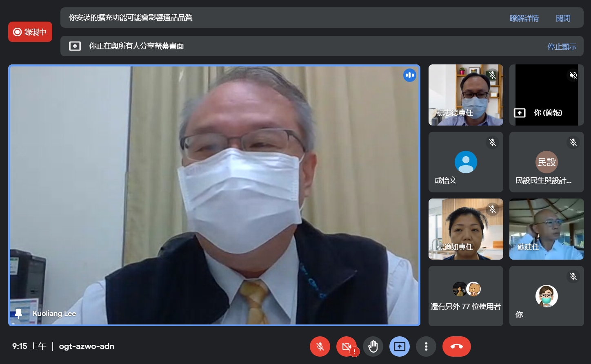Click the 錄製中 recording indicator
Screen dimensions: 591x364
[x=30, y=32]
